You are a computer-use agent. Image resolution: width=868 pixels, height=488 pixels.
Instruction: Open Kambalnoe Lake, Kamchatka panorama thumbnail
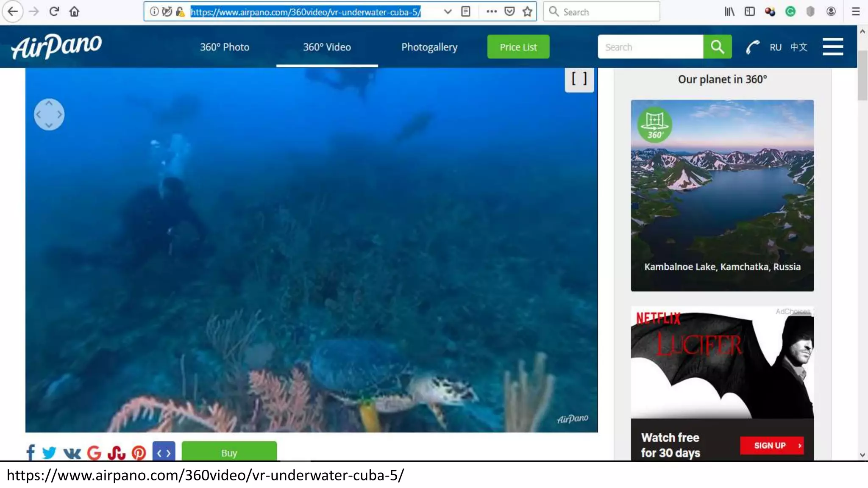[722, 195]
